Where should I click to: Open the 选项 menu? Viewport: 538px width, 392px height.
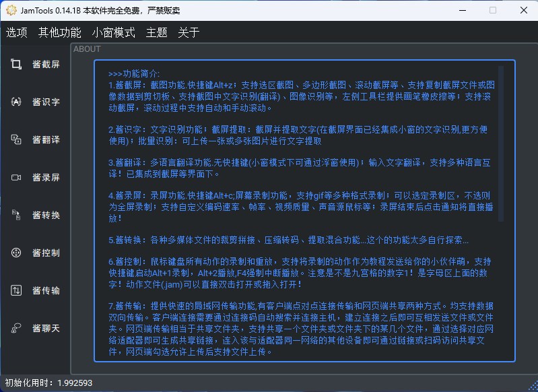[x=16, y=32]
